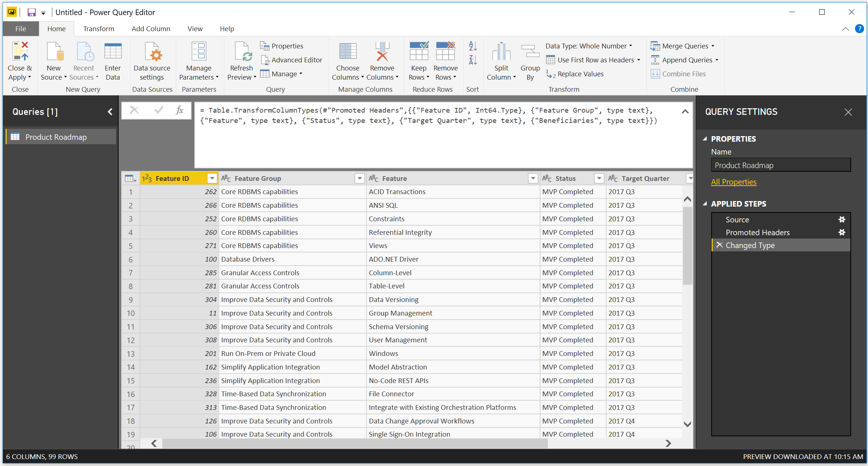Switch to the View tab
The image size is (868, 466).
195,29
